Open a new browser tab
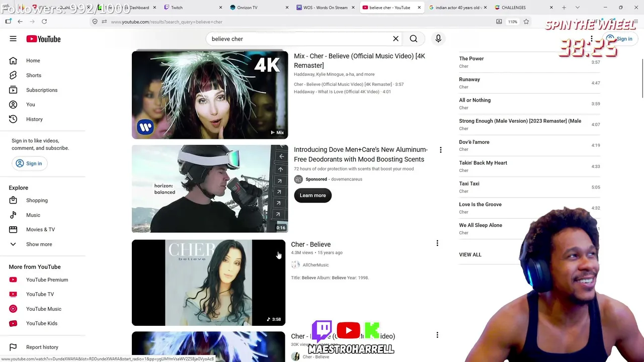This screenshot has height=362, width=644. pyautogui.click(x=564, y=8)
